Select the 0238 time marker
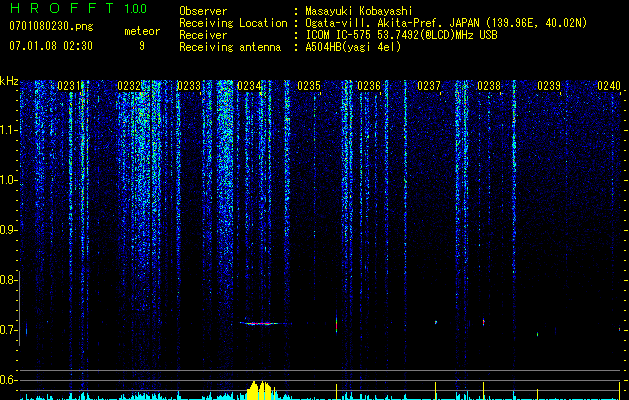Screen dimensions: 629x400 (x=489, y=85)
